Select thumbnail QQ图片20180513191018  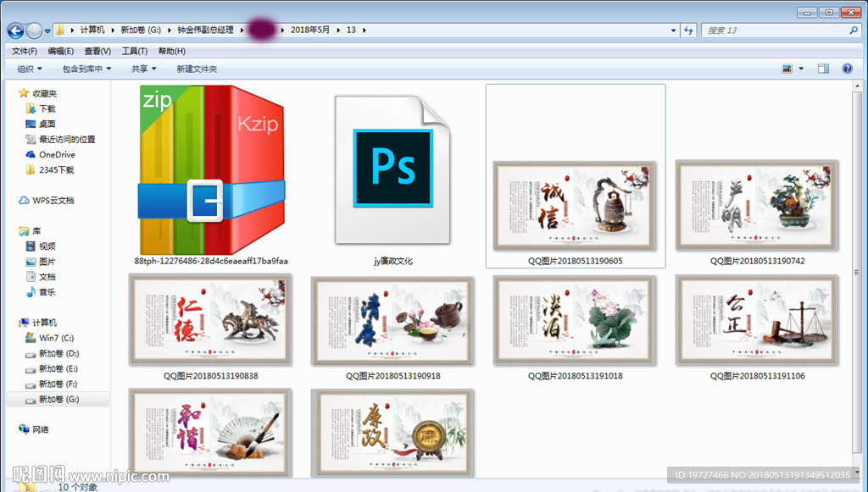coord(575,321)
